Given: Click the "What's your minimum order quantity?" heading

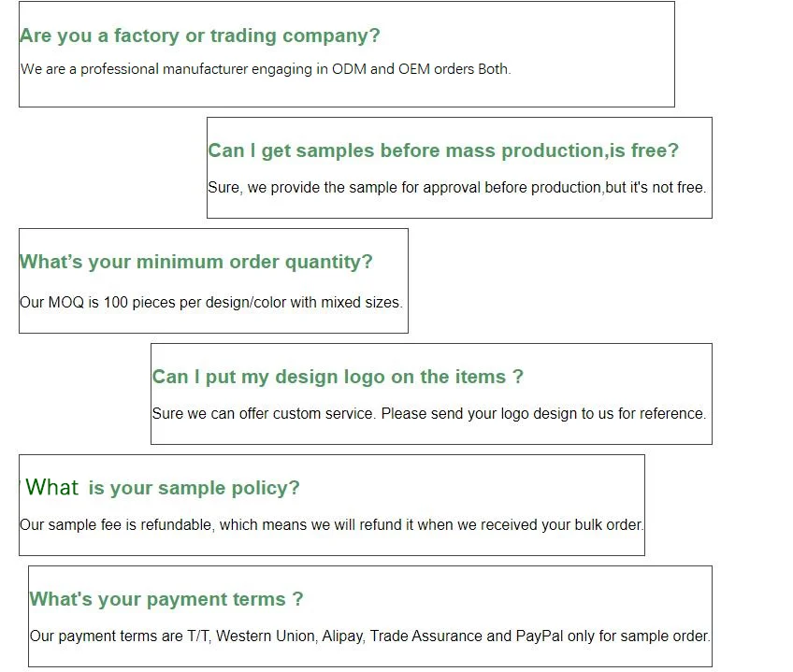Looking at the screenshot, I should [195, 262].
